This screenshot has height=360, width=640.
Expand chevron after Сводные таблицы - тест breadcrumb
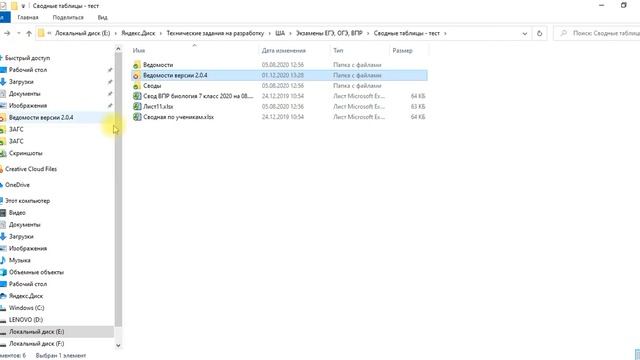445,33
